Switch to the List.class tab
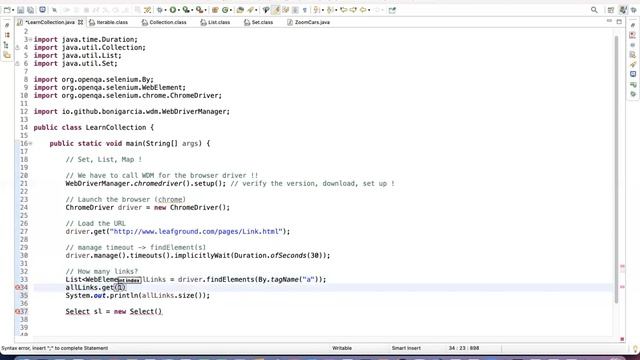Image resolution: width=640 pixels, height=360 pixels. [215, 22]
